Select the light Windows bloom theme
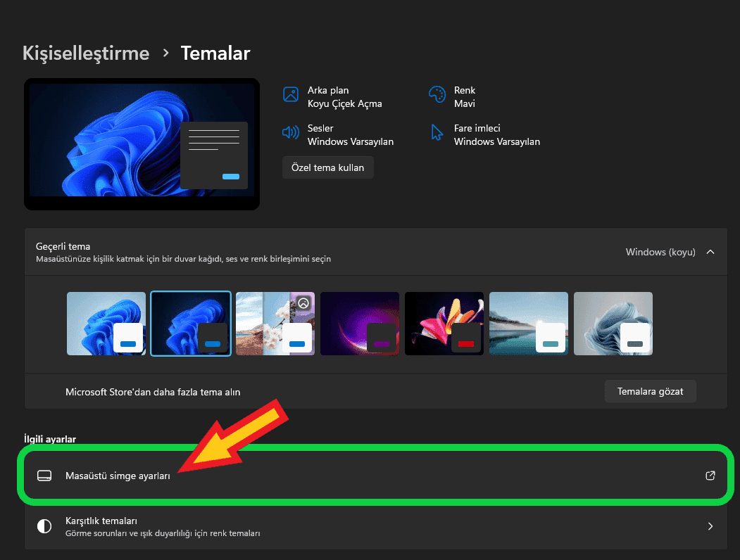Viewport: 740px width, 560px height. [106, 324]
